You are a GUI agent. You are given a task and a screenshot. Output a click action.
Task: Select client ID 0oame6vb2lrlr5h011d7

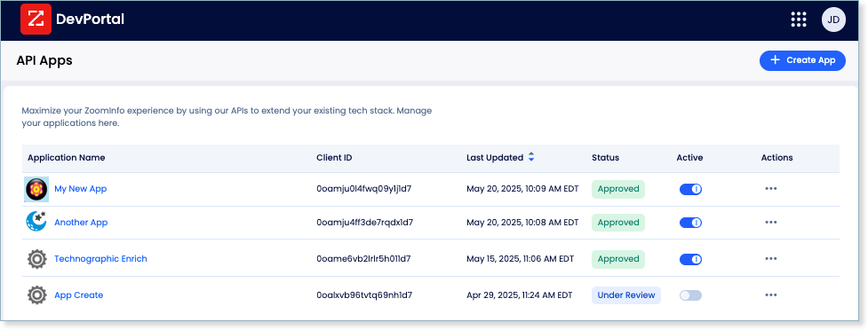click(x=363, y=259)
